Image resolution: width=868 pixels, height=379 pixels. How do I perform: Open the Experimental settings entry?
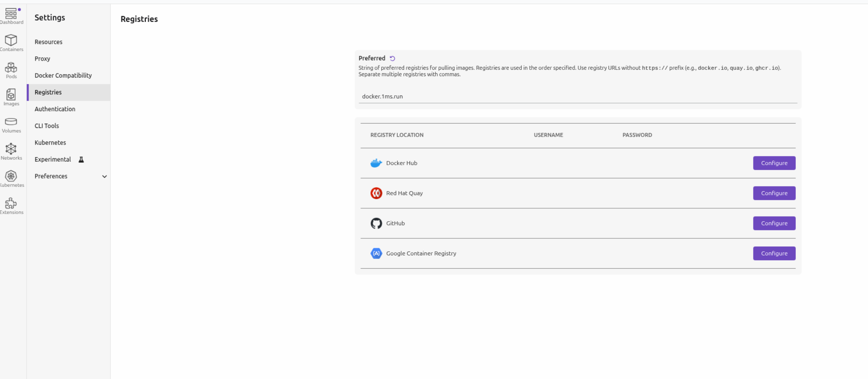point(52,159)
